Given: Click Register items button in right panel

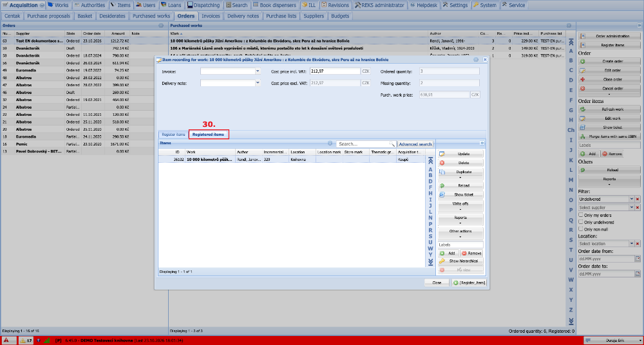Looking at the screenshot, I should tap(609, 45).
